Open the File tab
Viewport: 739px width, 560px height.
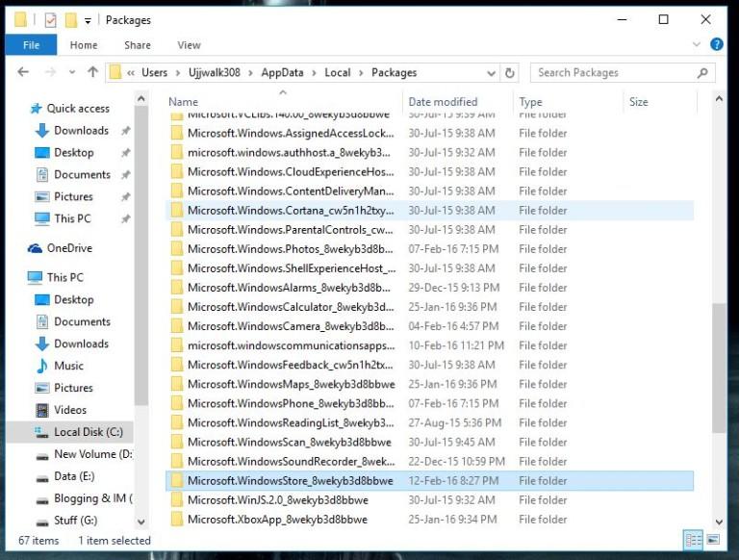pyautogui.click(x=31, y=45)
